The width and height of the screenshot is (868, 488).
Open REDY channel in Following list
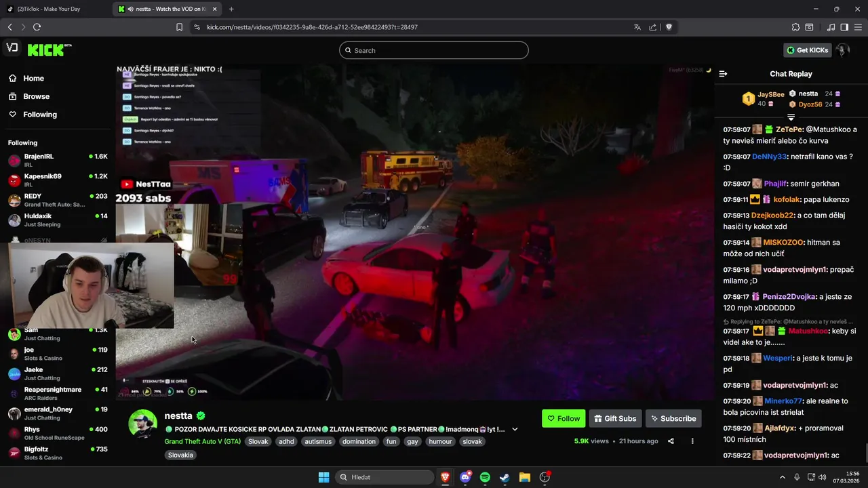coord(58,200)
